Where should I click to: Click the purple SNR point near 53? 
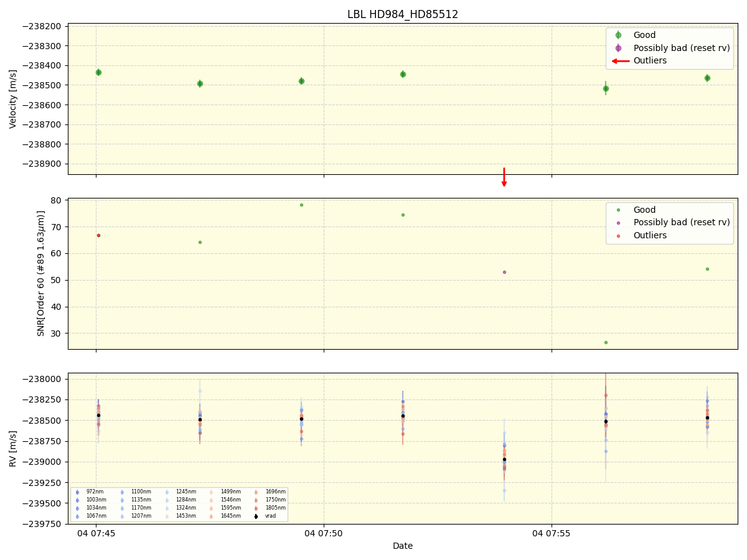[504, 272]
